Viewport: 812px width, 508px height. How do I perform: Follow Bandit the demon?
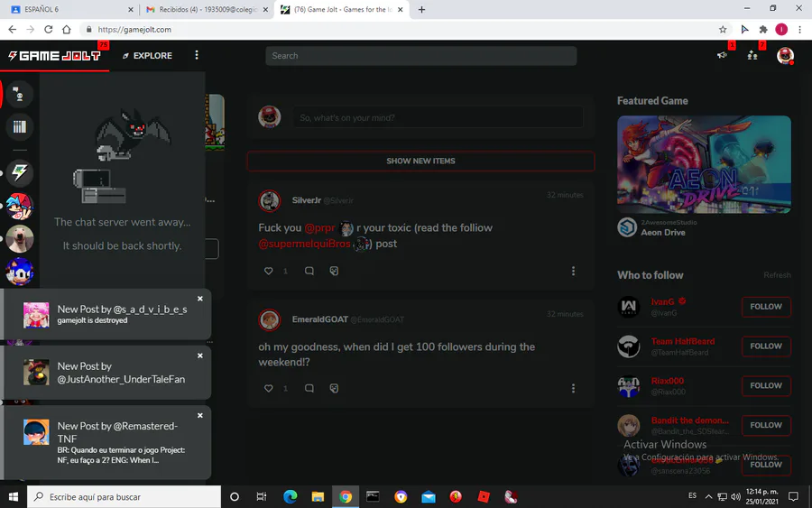(766, 425)
